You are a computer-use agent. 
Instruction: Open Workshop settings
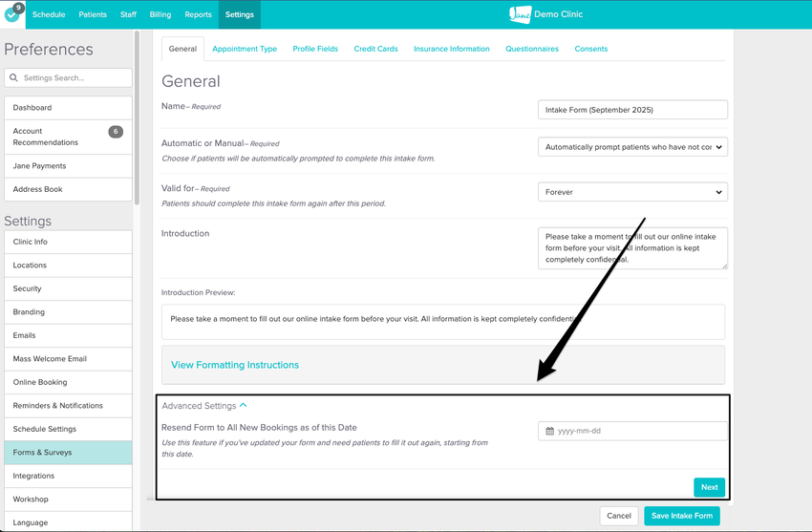pos(68,500)
